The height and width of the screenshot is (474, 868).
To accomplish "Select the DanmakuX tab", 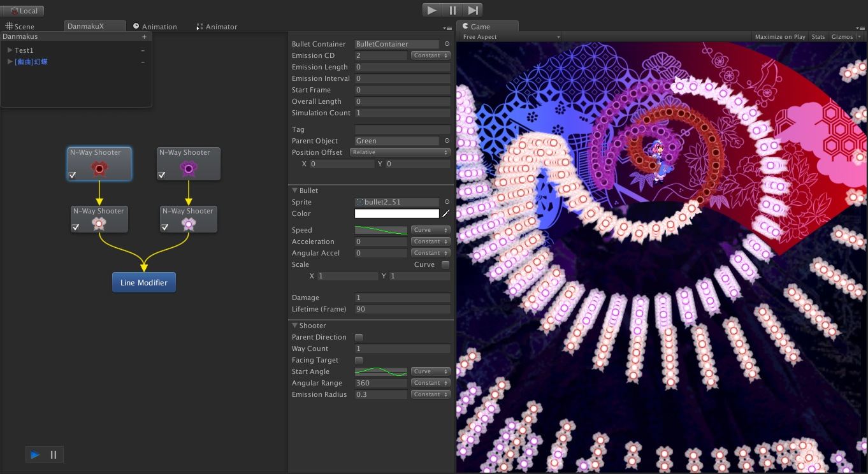I will [x=93, y=26].
